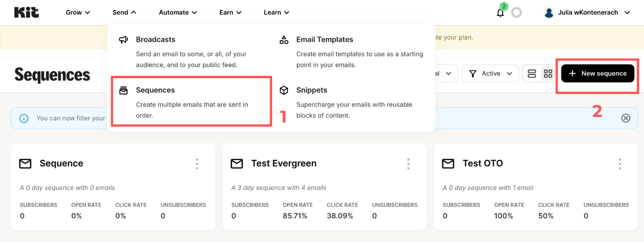The width and height of the screenshot is (644, 242).
Task: Click the blue info circle icon
Action: click(24, 118)
